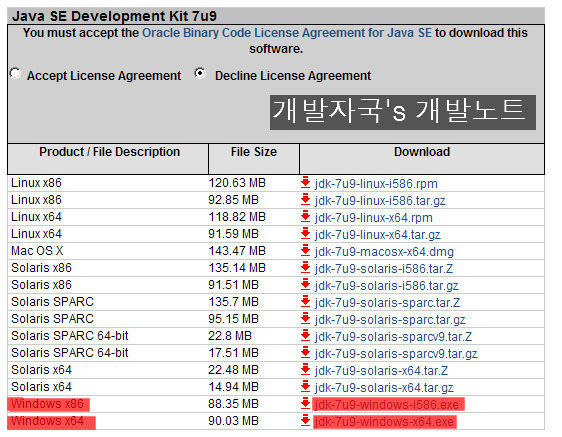The height and width of the screenshot is (437, 562).
Task: Click download arrow icon for jdk-7u9-linux-i586.tar.gz
Action: click(305, 199)
